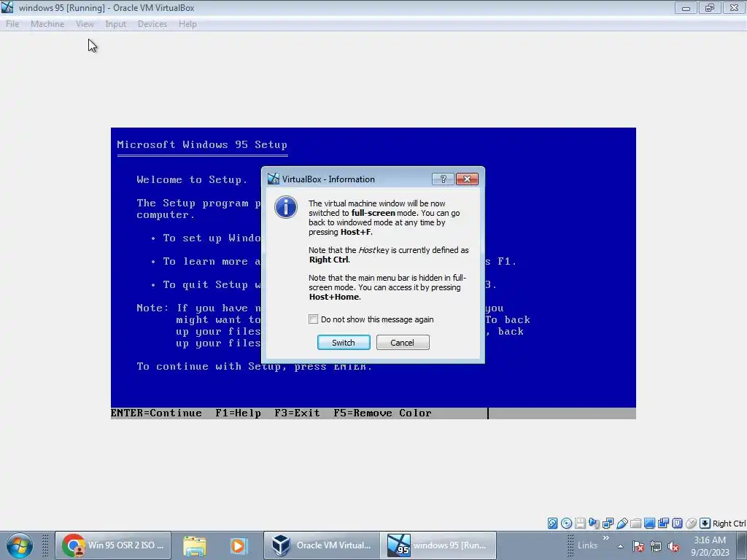
Task: Click the CPU virtualization status icon
Action: 677,524
